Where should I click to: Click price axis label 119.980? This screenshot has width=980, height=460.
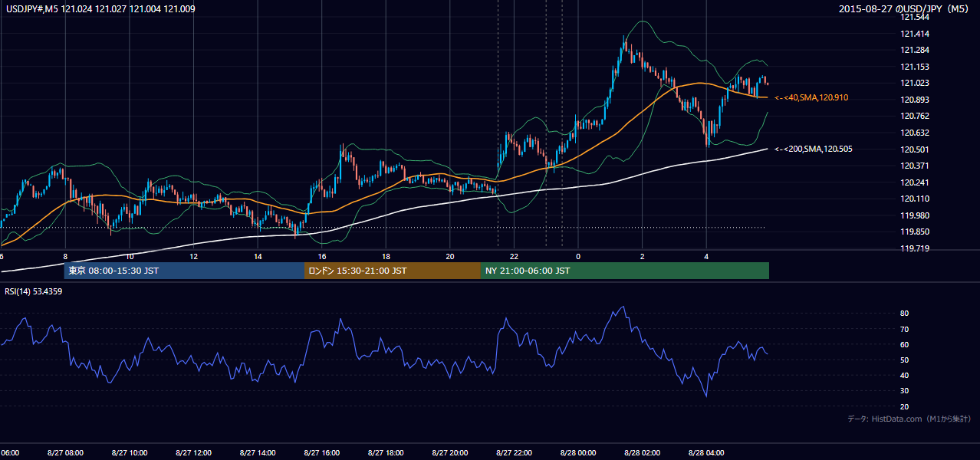coord(914,216)
